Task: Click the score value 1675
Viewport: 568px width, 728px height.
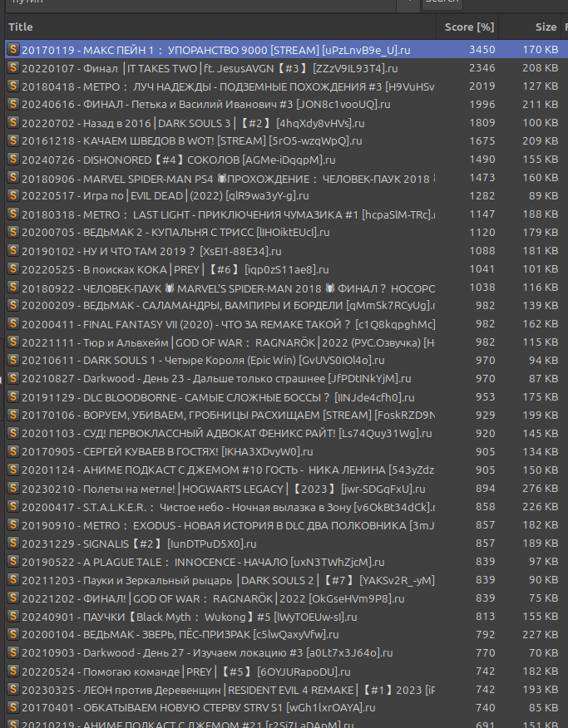Action: [x=482, y=140]
